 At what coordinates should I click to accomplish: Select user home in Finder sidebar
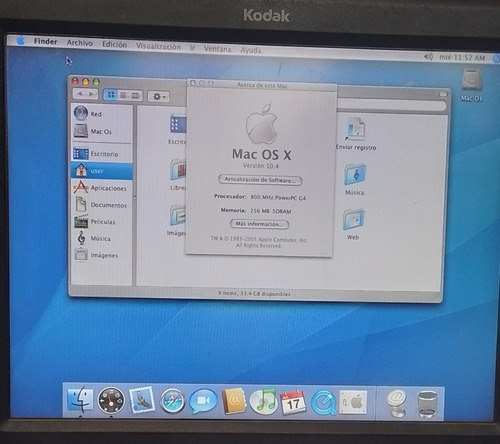point(101,171)
